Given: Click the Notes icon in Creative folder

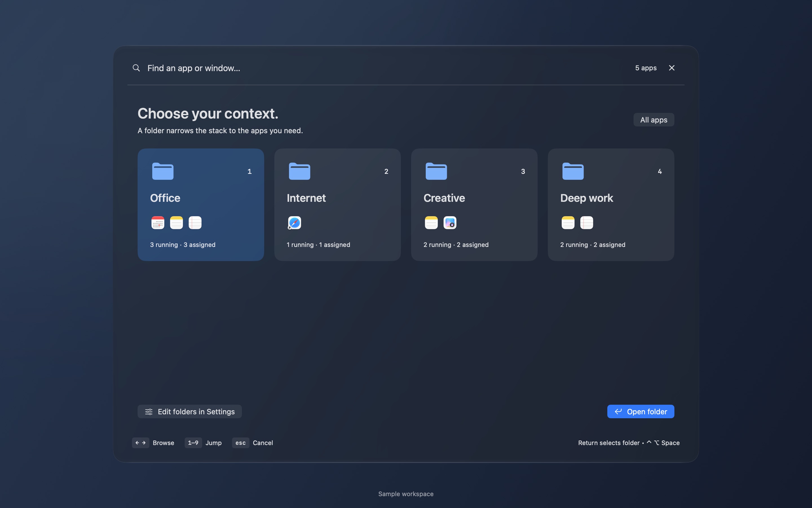Looking at the screenshot, I should [x=431, y=223].
